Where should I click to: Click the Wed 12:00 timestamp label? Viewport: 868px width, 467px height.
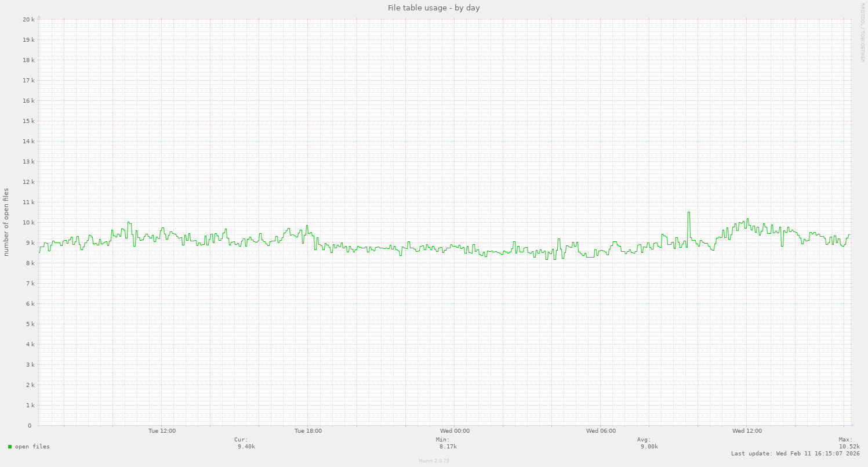[x=748, y=430]
